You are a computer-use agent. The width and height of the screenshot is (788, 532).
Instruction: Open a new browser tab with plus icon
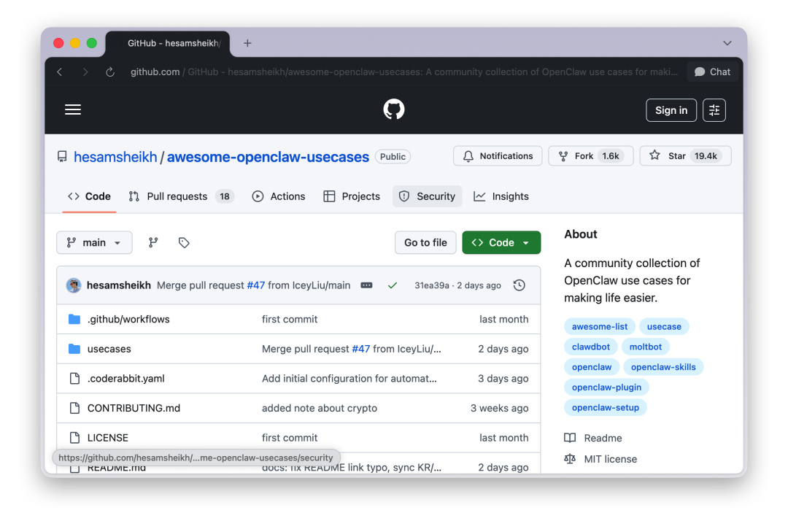(x=247, y=43)
